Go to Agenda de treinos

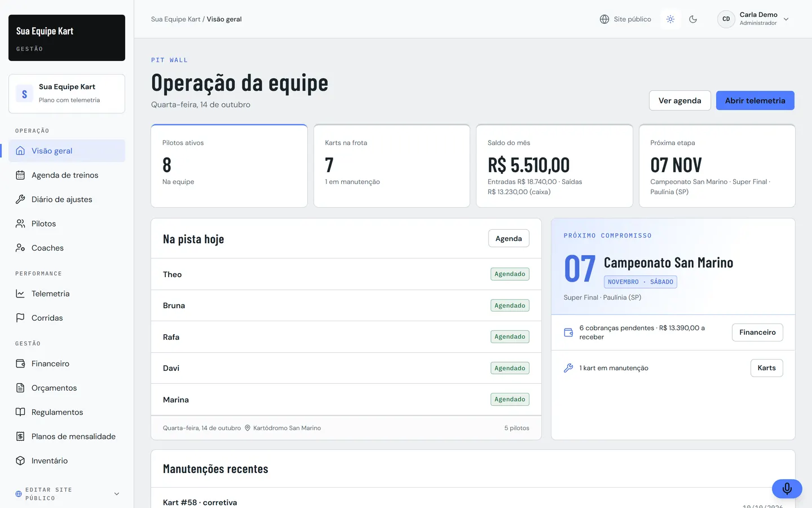click(x=67, y=175)
